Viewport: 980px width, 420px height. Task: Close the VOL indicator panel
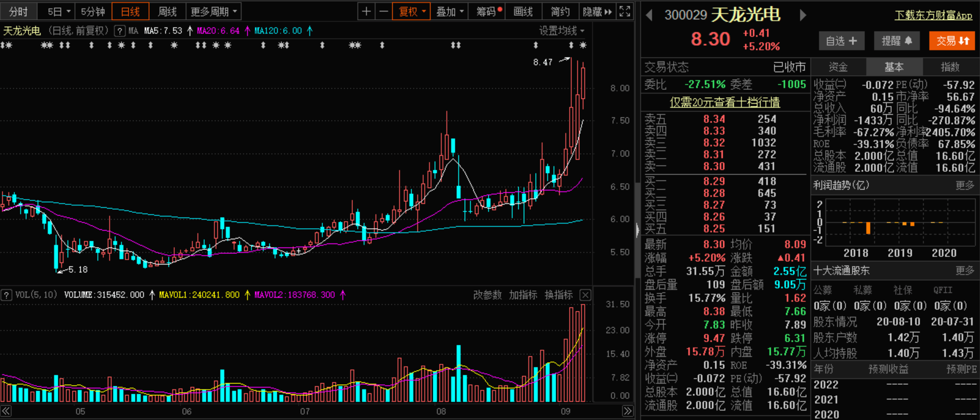[x=585, y=295]
